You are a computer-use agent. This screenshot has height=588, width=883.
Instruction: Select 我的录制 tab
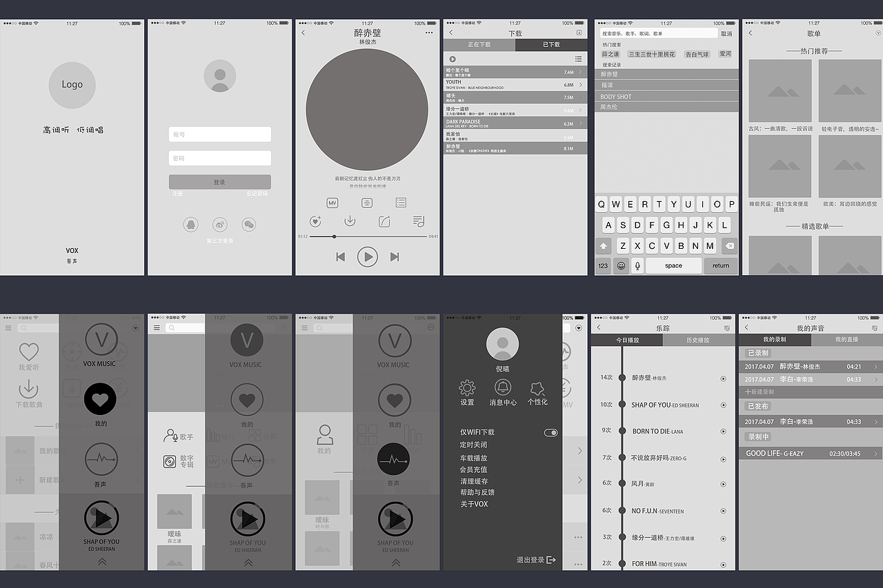(x=775, y=340)
